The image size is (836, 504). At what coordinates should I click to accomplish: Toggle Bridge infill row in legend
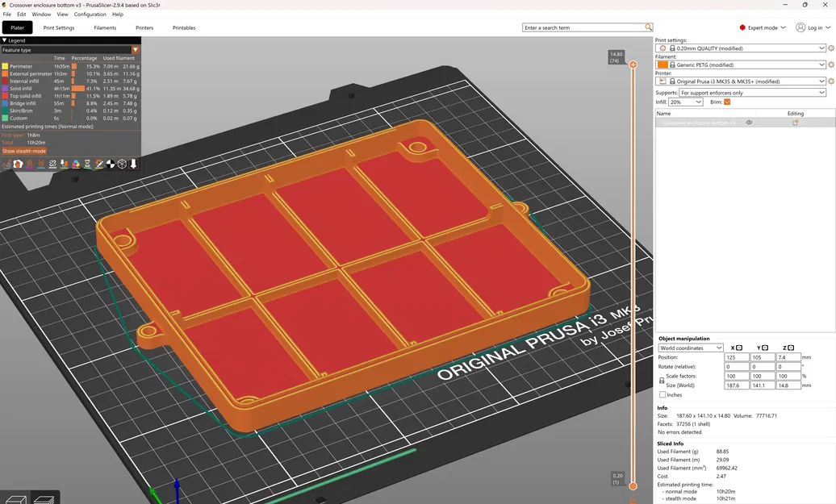click(x=70, y=103)
